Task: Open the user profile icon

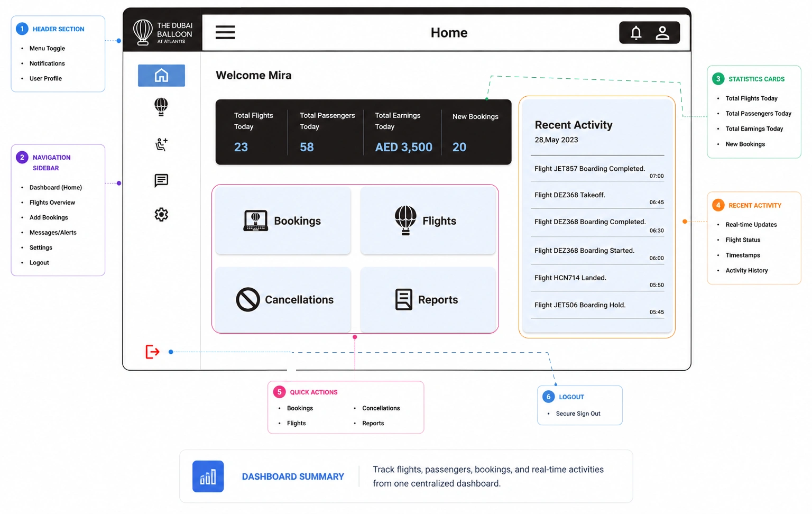Action: coord(662,33)
